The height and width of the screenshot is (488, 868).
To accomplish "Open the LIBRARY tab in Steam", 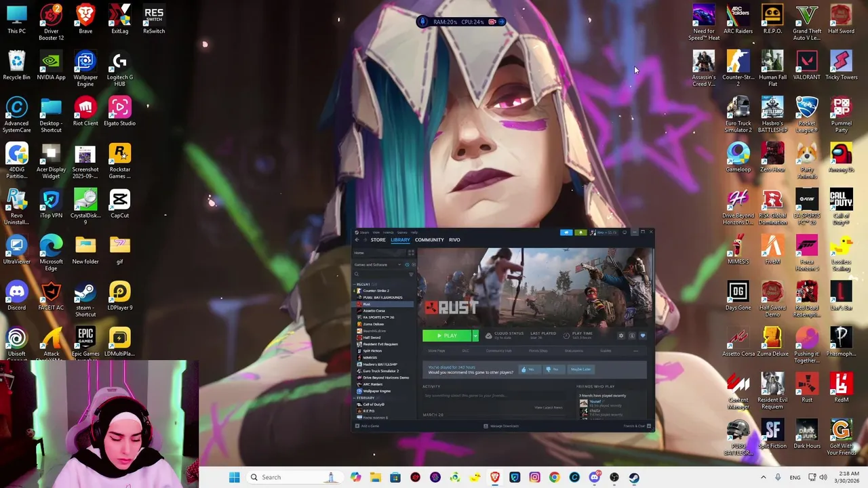I will [400, 240].
